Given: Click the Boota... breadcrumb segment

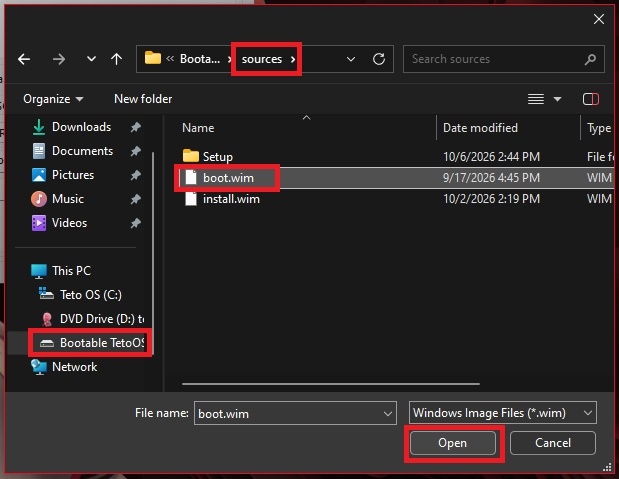Looking at the screenshot, I should pos(200,59).
